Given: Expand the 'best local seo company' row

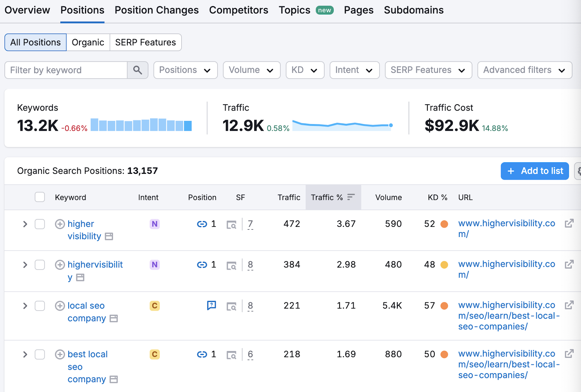Looking at the screenshot, I should tap(25, 354).
